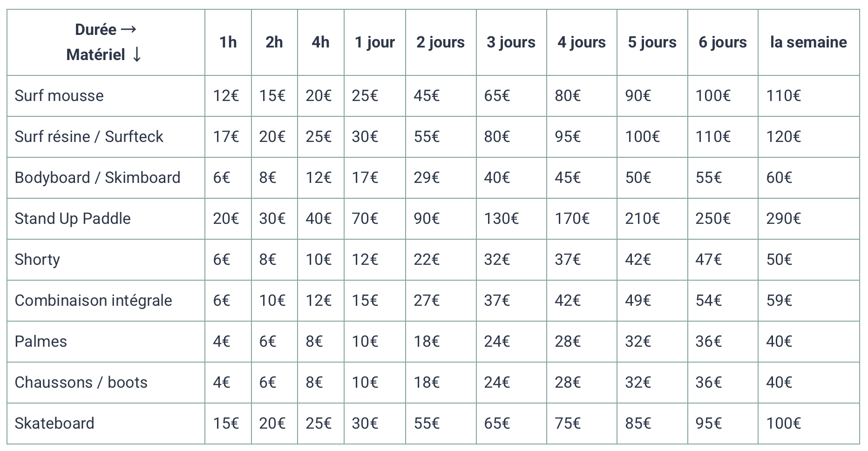Select the la semaine column header

[808, 42]
